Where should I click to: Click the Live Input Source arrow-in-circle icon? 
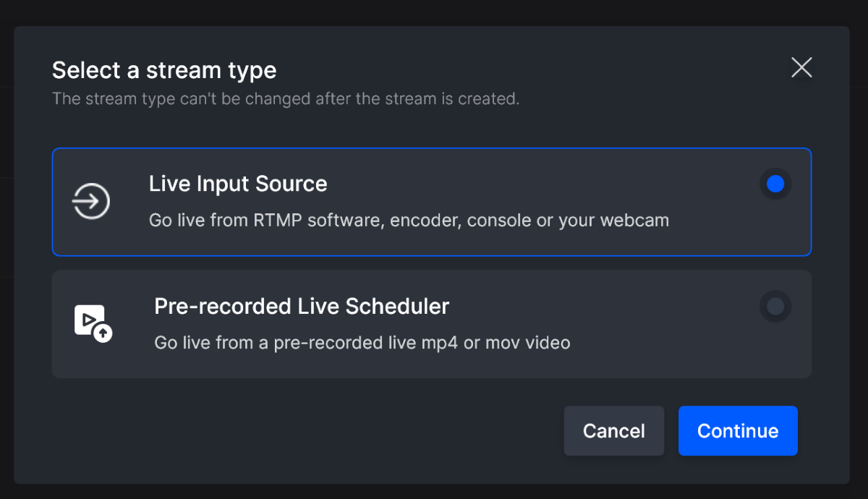click(91, 201)
